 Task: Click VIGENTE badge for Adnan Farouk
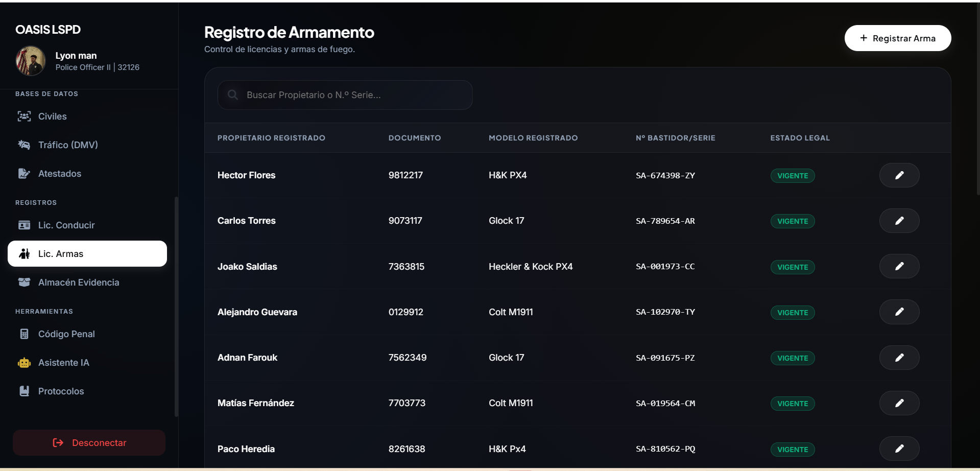793,358
